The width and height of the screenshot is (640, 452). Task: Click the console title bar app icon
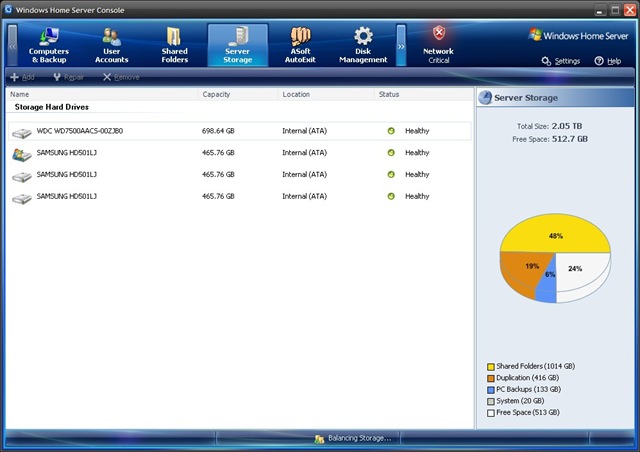point(8,9)
